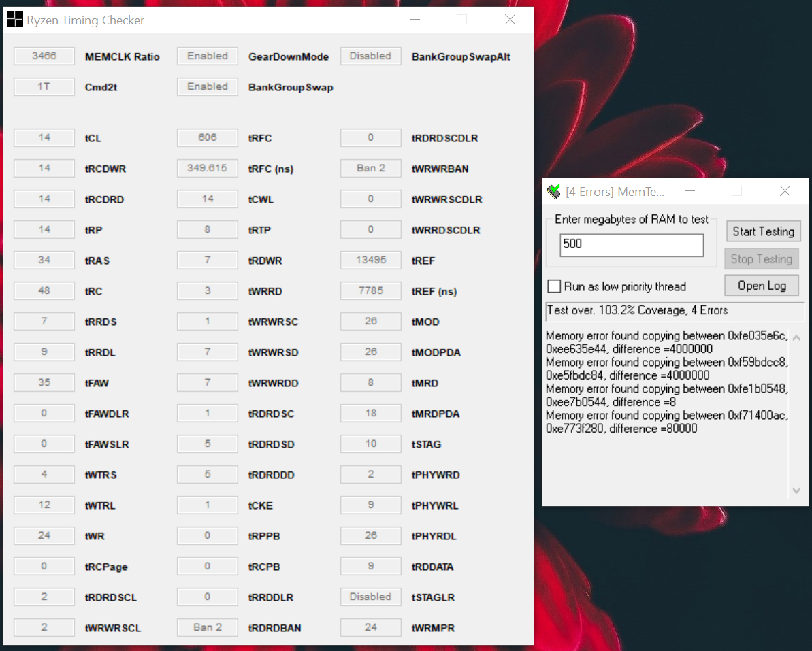Click the tRP value field
This screenshot has width=812, height=651.
[44, 229]
